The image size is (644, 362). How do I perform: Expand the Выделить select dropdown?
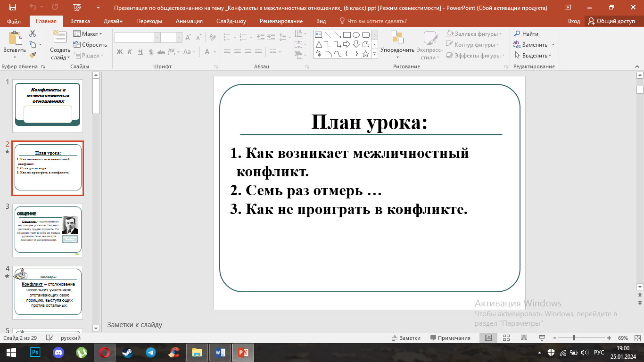point(533,56)
